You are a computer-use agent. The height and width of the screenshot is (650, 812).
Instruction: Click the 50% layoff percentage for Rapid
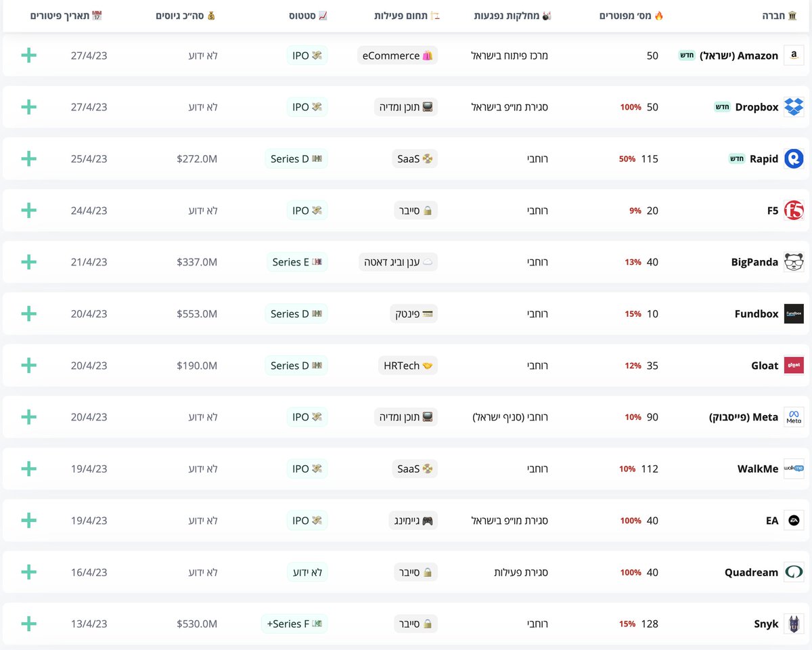point(627,158)
